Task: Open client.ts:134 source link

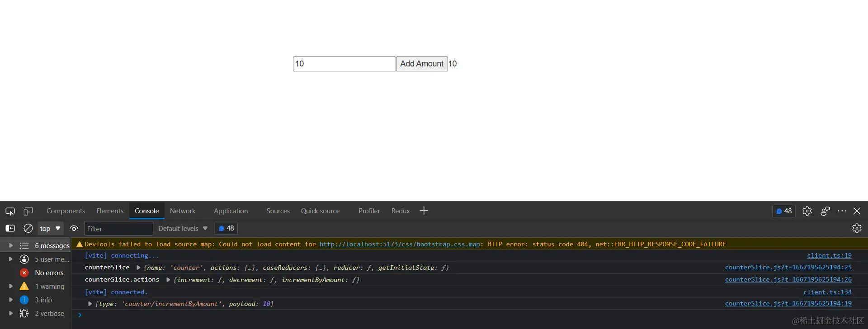Action: [x=827, y=292]
